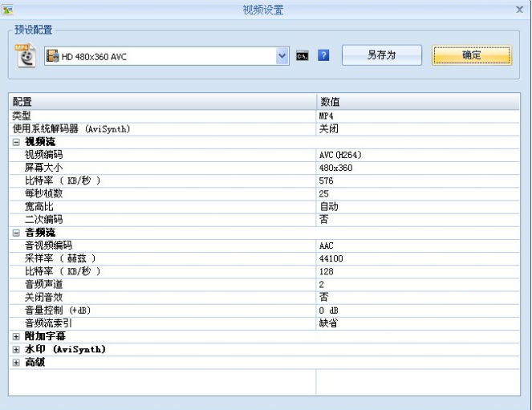Click the 音量控制 value 0 dB

point(330,310)
